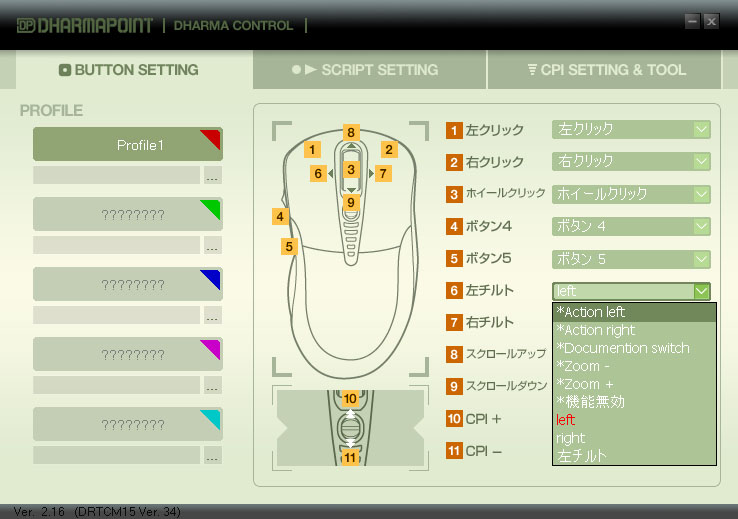
Task: Click button marker 2 on mouse diagram
Action: [389, 150]
